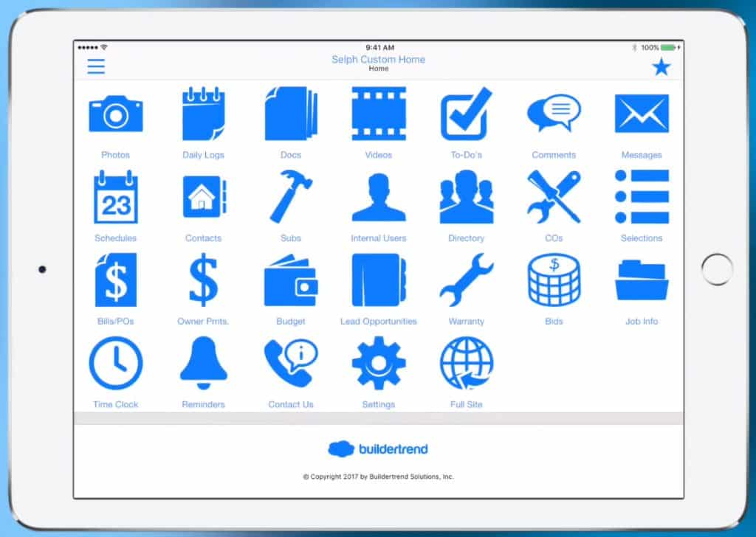756x537 pixels.
Task: Open the hamburger navigation menu
Action: [95, 66]
